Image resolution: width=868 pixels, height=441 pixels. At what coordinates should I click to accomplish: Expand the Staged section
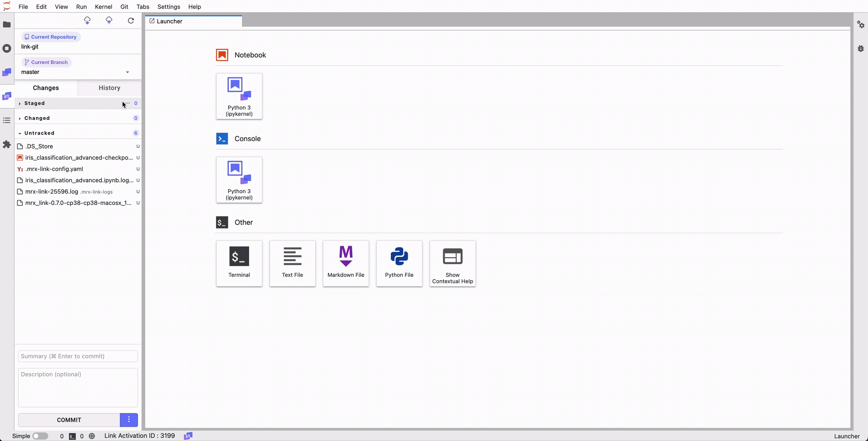(78, 103)
